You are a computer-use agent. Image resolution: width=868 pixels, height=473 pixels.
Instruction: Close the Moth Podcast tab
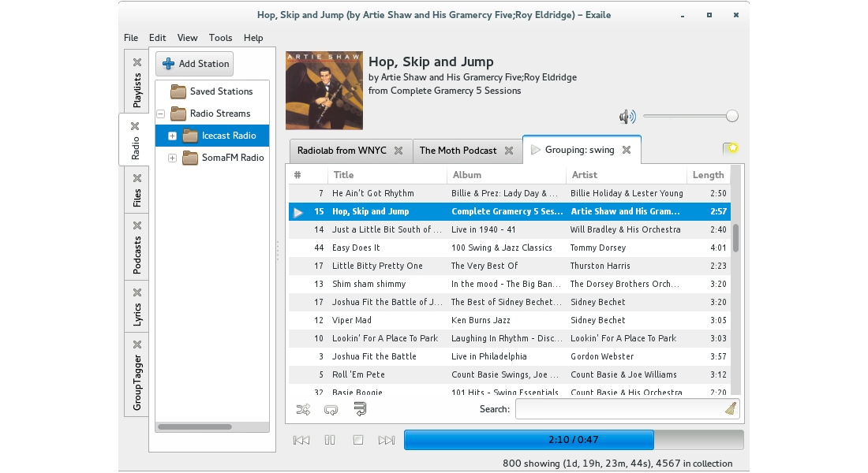[x=509, y=151]
